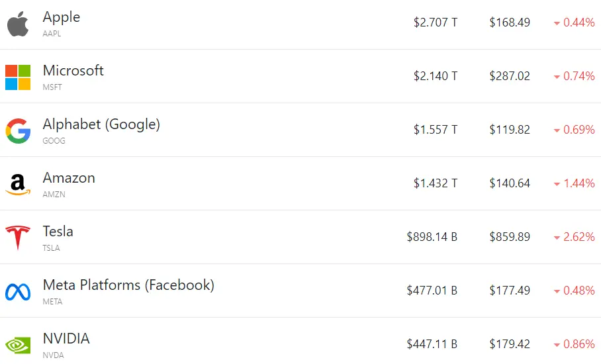Open Meta Platforms (Facebook) page

tap(128, 285)
